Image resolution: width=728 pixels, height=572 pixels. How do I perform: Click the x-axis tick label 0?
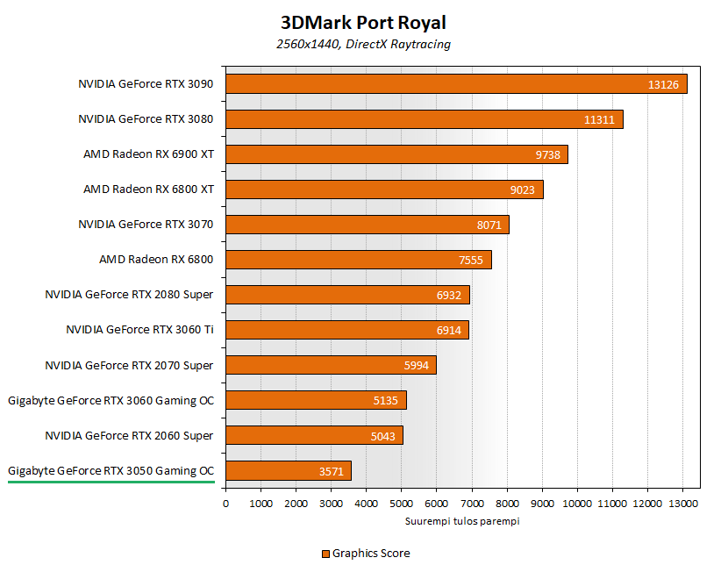pos(225,504)
